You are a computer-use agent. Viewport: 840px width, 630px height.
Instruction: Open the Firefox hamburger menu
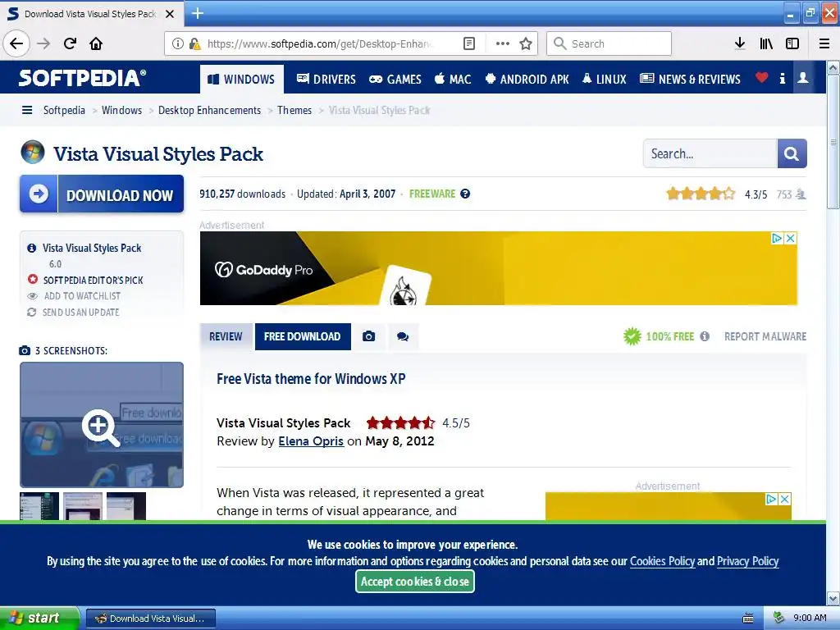pos(824,43)
